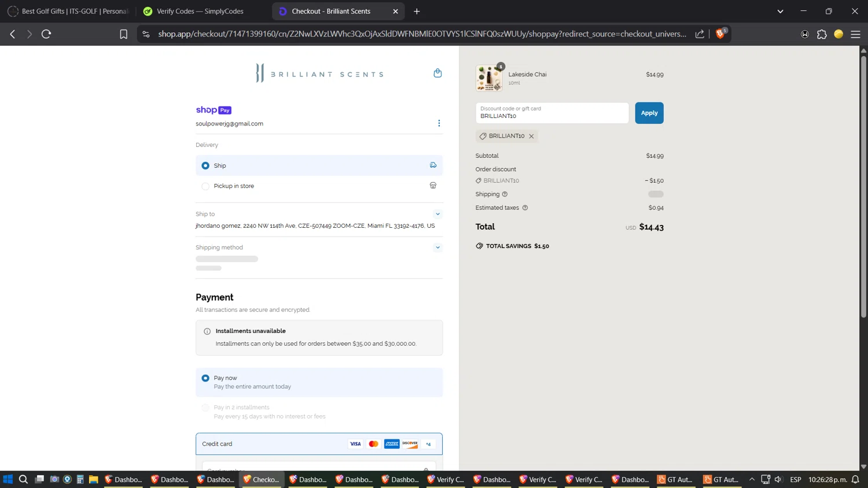Open the Brave wallet icon
Screen dimensions: 868x488
pyautogui.click(x=804, y=34)
